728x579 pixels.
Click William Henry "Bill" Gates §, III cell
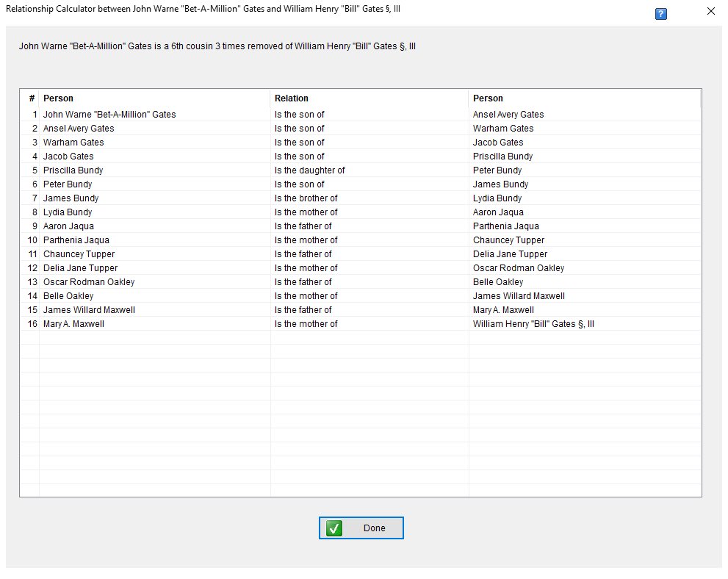point(533,323)
